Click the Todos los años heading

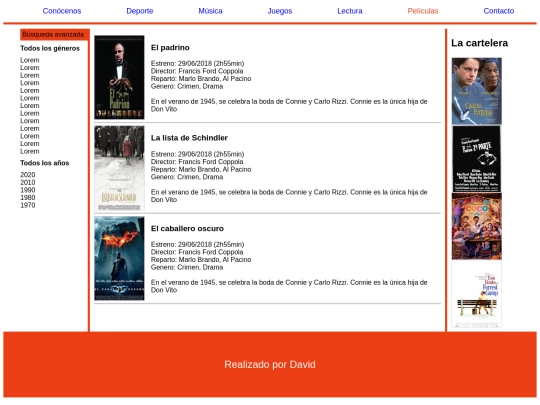[44, 163]
